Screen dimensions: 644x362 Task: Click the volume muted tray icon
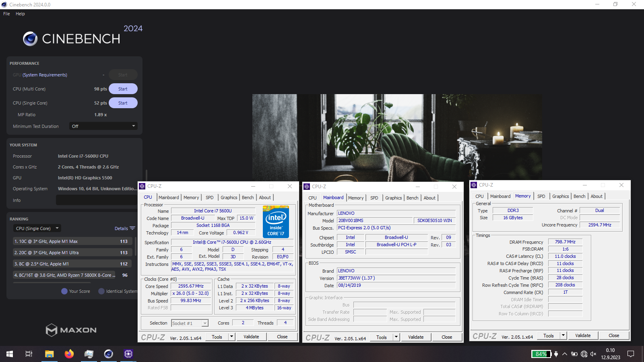[x=593, y=354]
